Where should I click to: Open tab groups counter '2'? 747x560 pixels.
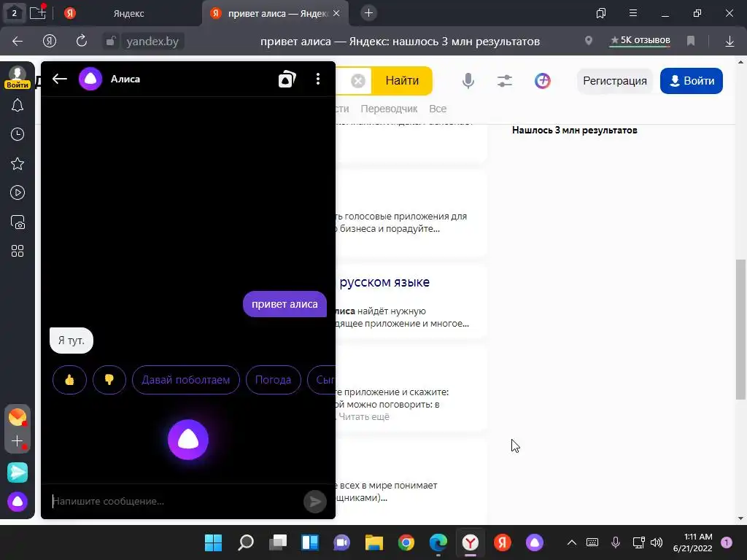(x=14, y=13)
